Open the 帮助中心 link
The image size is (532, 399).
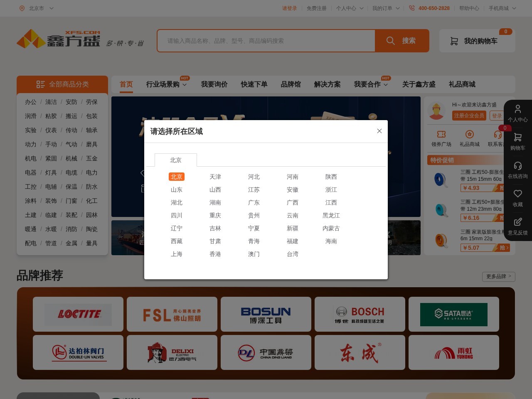469,8
